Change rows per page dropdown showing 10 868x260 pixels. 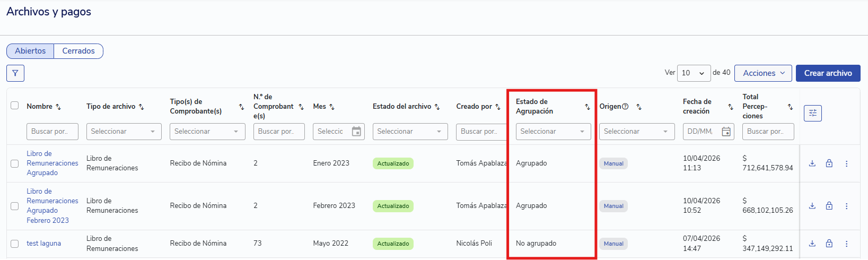point(694,73)
